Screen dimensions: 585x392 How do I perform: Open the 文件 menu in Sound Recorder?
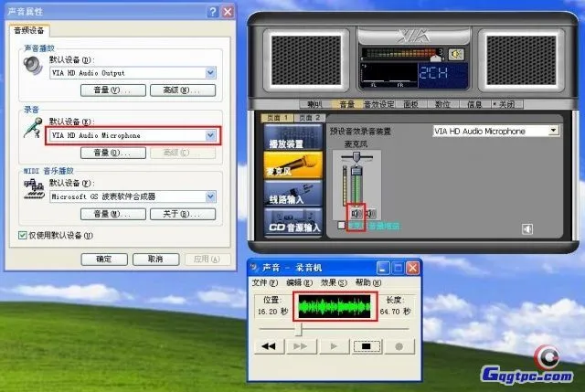pyautogui.click(x=265, y=282)
